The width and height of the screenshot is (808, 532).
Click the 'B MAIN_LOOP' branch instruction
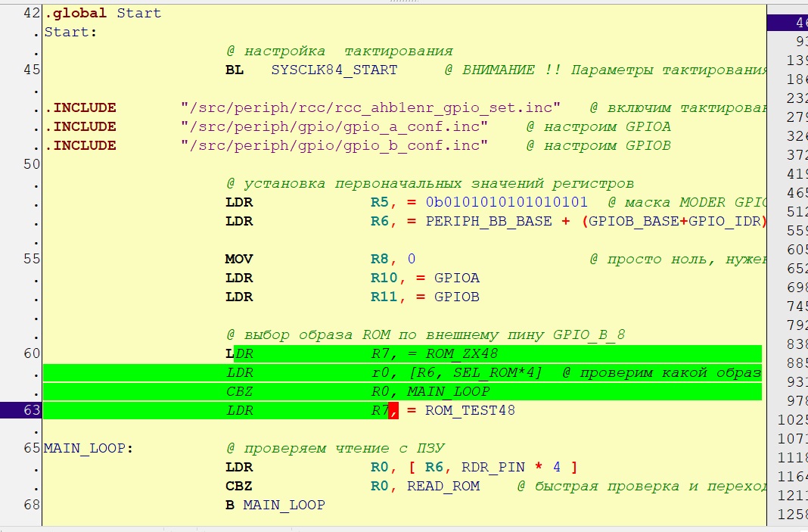[x=275, y=505]
